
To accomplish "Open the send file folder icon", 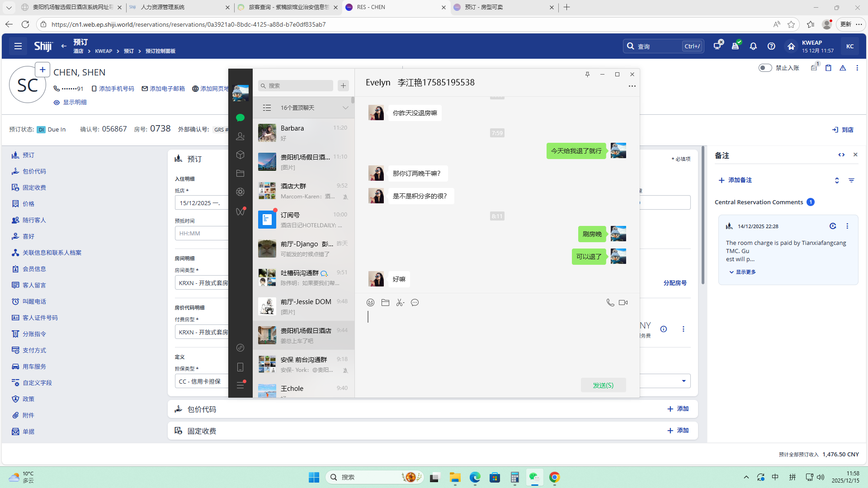I will click(385, 303).
